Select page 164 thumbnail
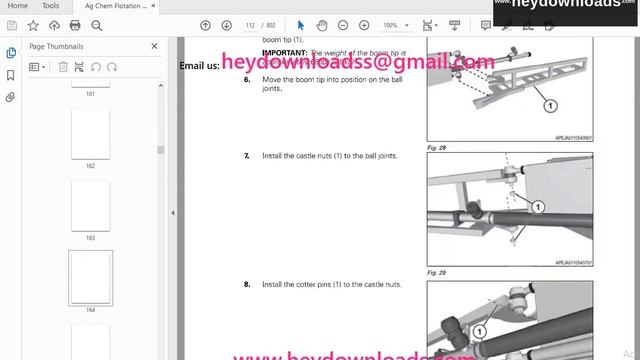This screenshot has width=640, height=360. [91, 278]
